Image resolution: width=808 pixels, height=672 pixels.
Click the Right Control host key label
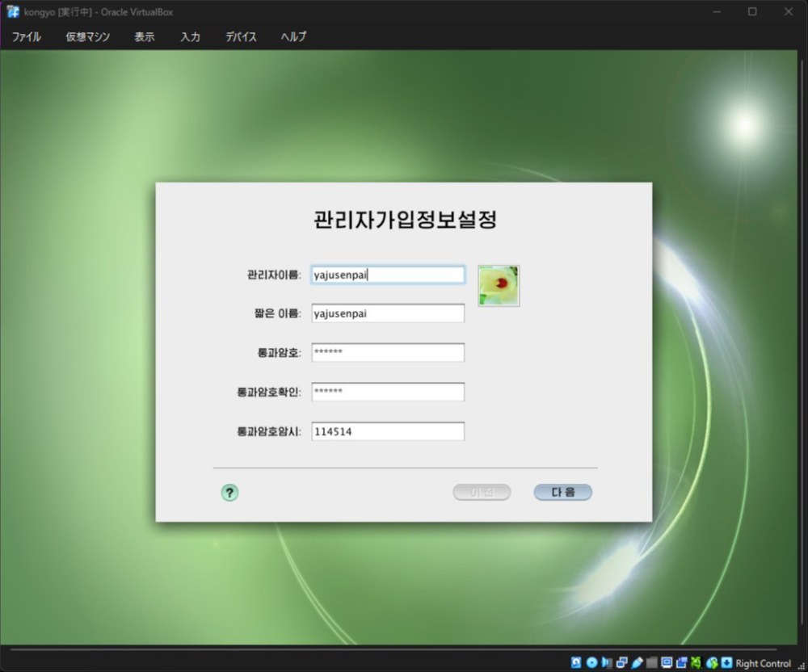(763, 663)
